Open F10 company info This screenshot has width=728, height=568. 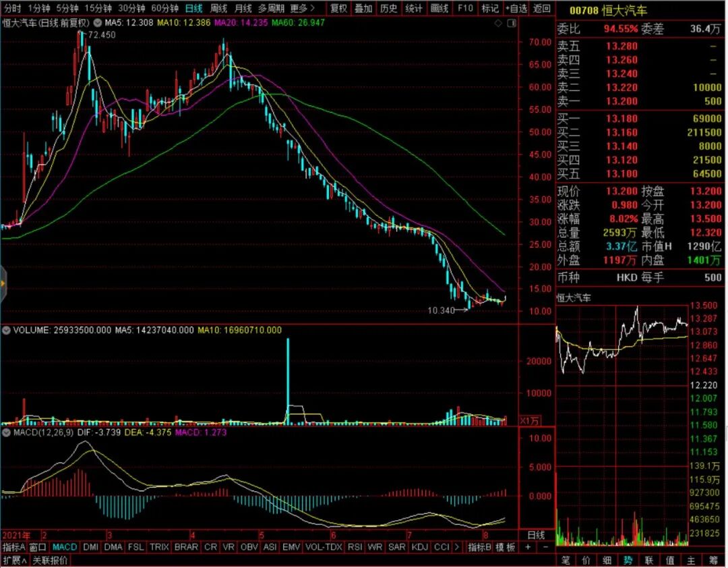464,8
